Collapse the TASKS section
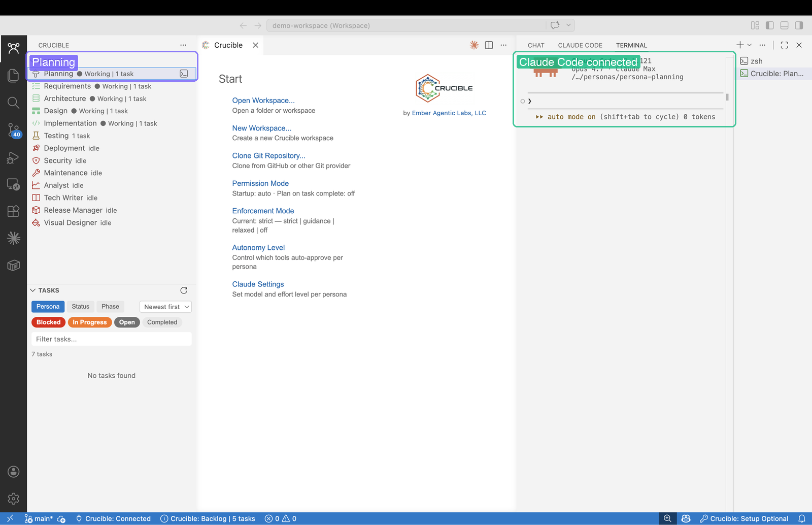Viewport: 812px width, 525px height. 33,290
